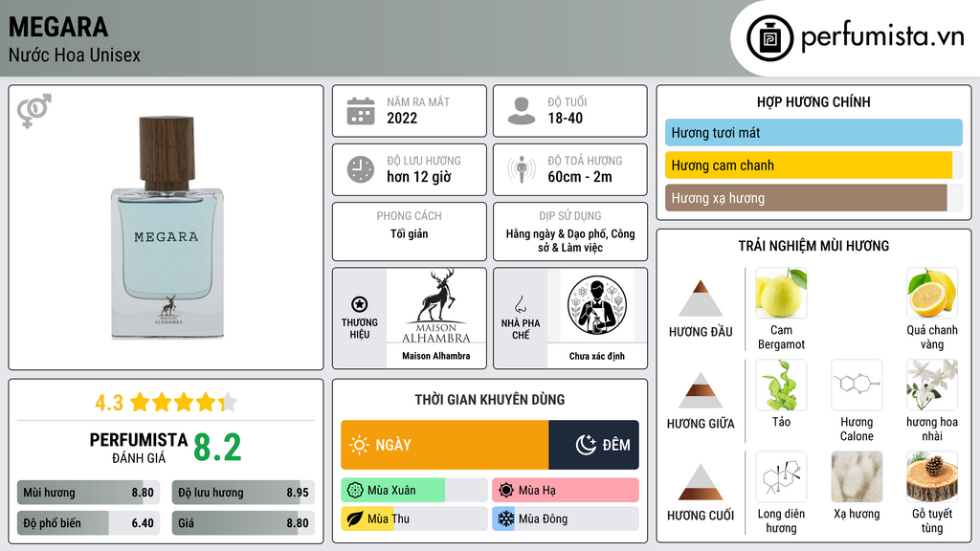
Task: Click the Mùa Đông season bar
Action: (565, 518)
